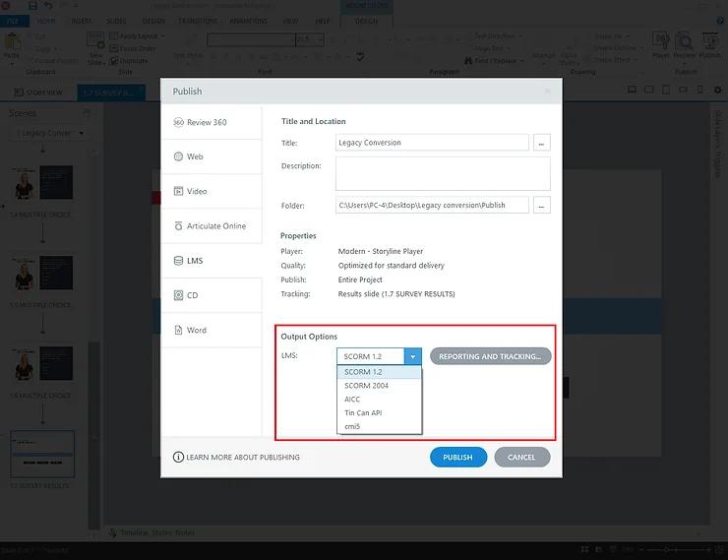The image size is (728, 560).
Task: Change the Entire Project publish scope
Action: [x=360, y=280]
